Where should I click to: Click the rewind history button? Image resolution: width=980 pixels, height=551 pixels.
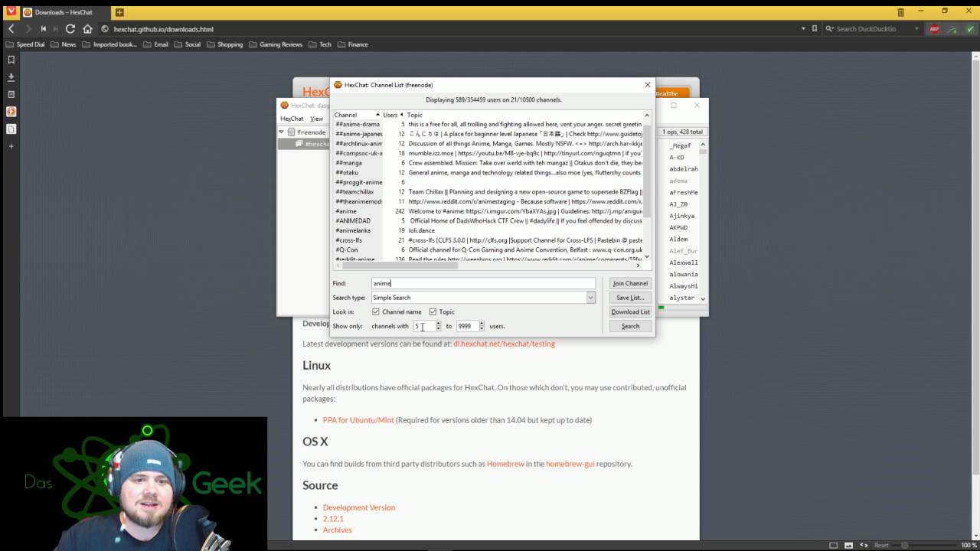44,29
